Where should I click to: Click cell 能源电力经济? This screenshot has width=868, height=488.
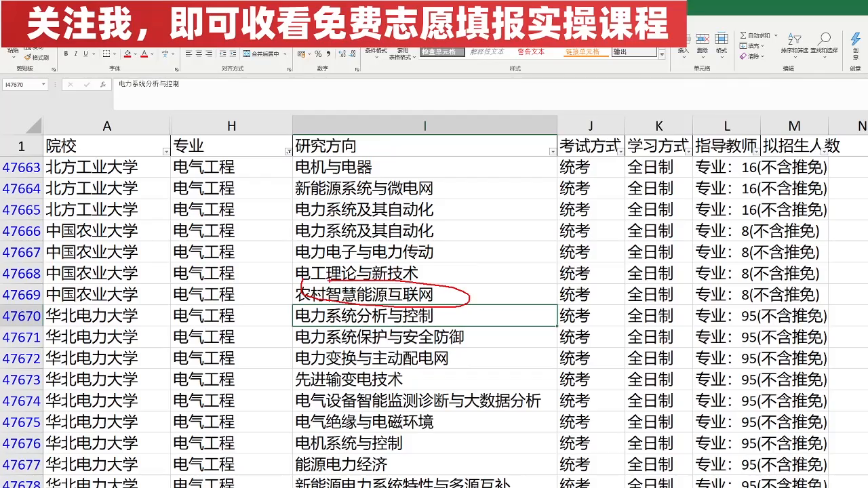point(425,464)
